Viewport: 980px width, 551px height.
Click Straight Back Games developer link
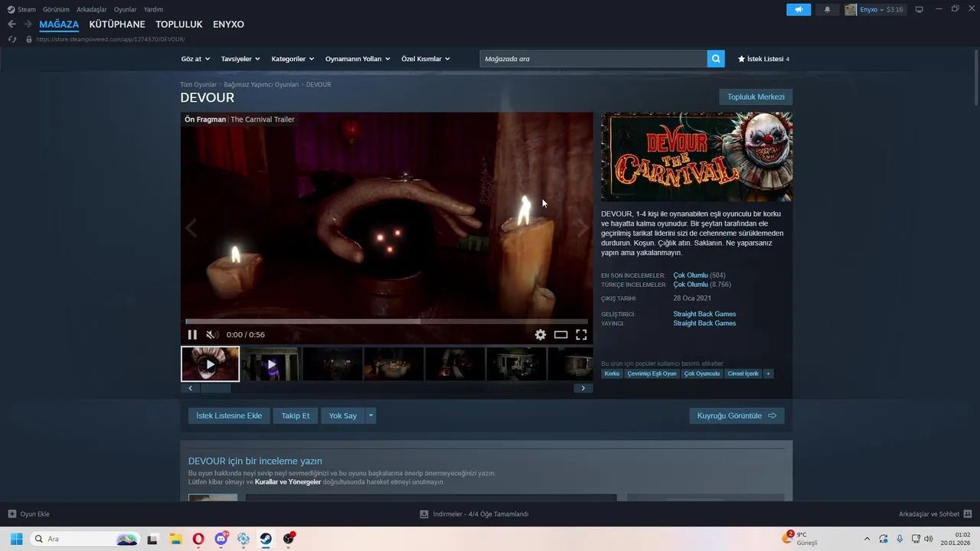click(x=704, y=314)
